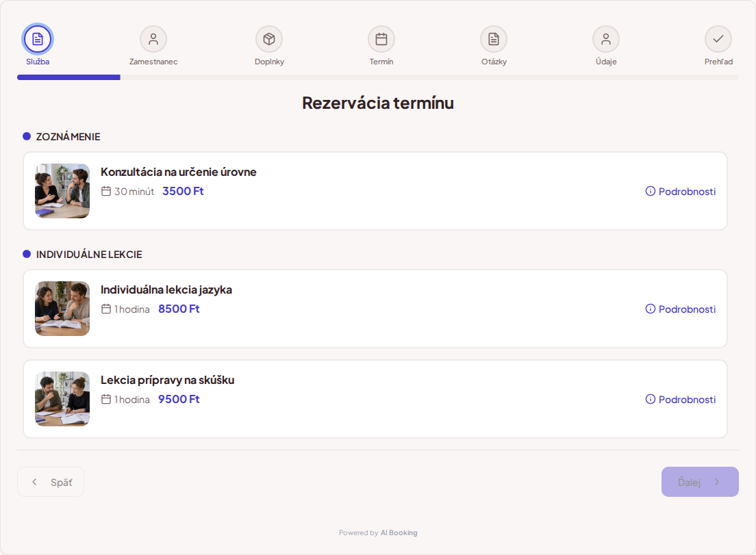Open Podrobnosti for Konzultácia na určenie úrovne

[x=680, y=191]
